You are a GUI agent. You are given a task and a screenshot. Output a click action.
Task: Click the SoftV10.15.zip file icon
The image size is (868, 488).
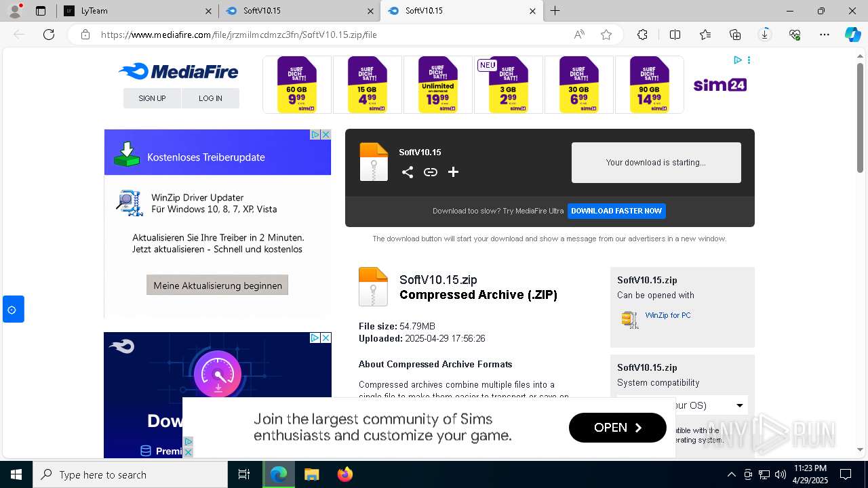pyautogui.click(x=373, y=287)
